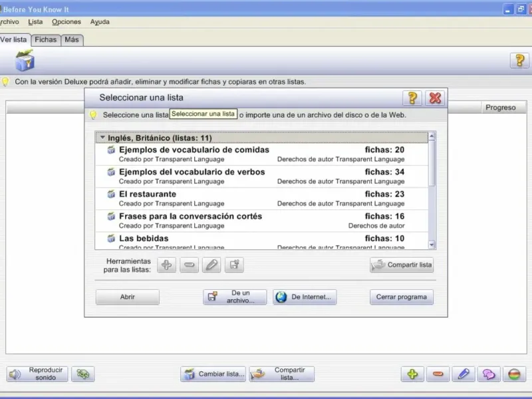Switch to Ver lista tab
The width and height of the screenshot is (532, 399).
(14, 40)
